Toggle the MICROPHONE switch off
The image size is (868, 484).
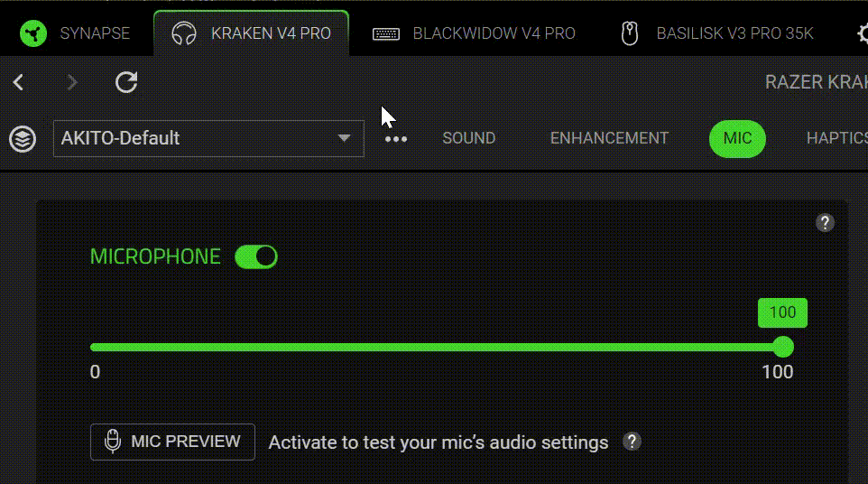(x=255, y=257)
